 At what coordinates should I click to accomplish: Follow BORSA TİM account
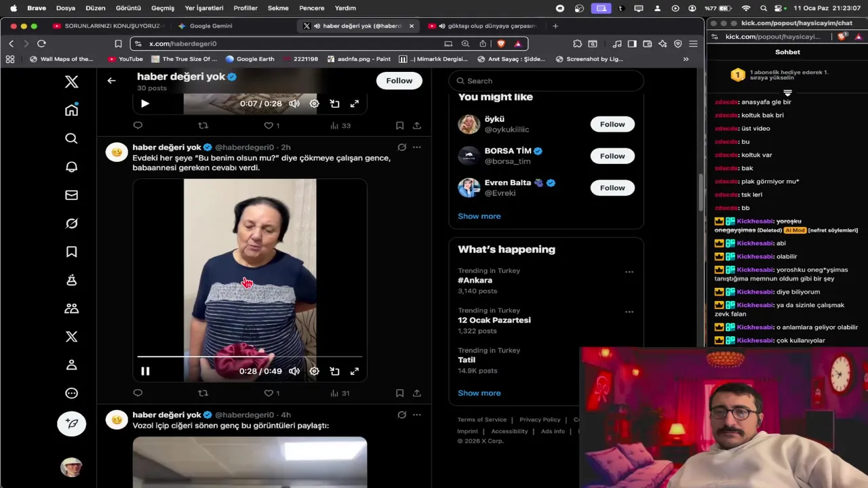point(612,156)
